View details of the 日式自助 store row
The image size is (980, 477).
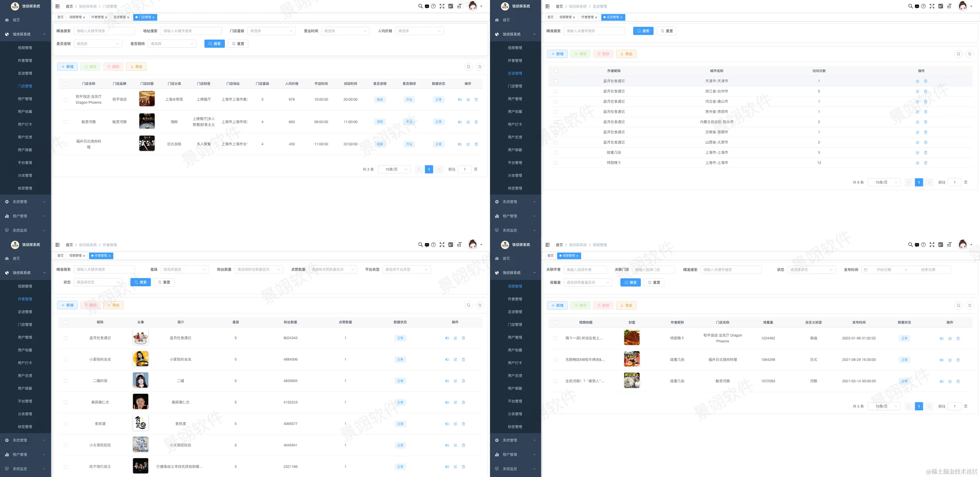pos(460,144)
